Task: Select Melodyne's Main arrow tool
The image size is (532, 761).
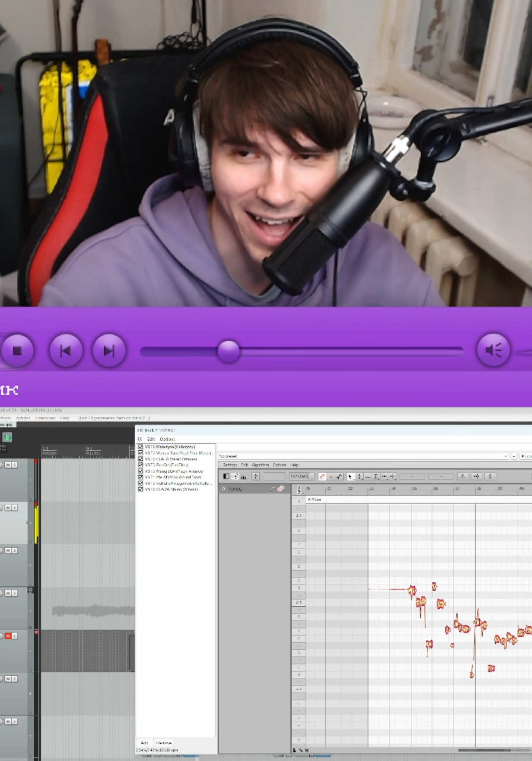Action: pos(350,476)
